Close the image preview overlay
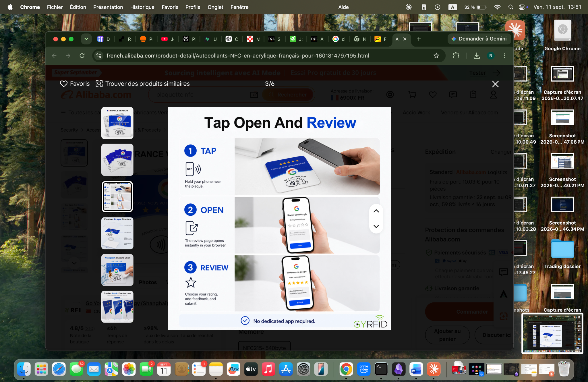 [495, 84]
